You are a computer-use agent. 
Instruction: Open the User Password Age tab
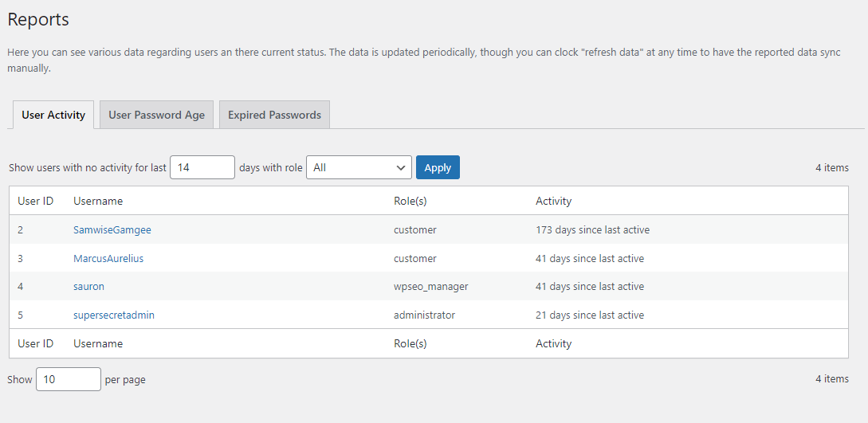157,115
